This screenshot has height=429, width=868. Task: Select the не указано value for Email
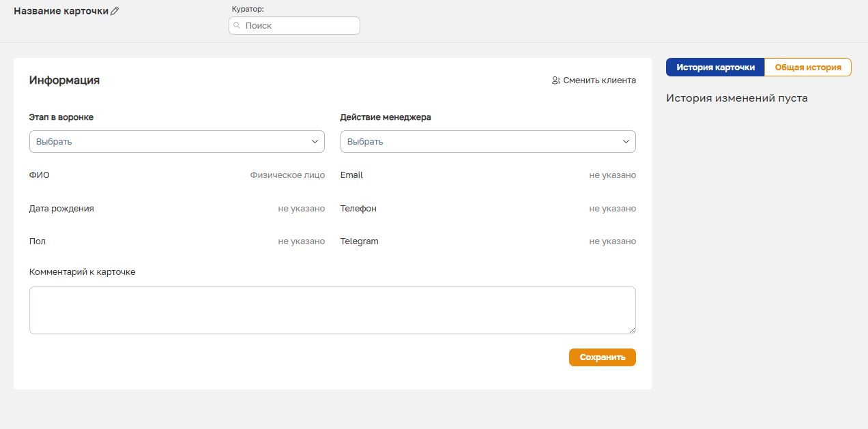click(612, 175)
